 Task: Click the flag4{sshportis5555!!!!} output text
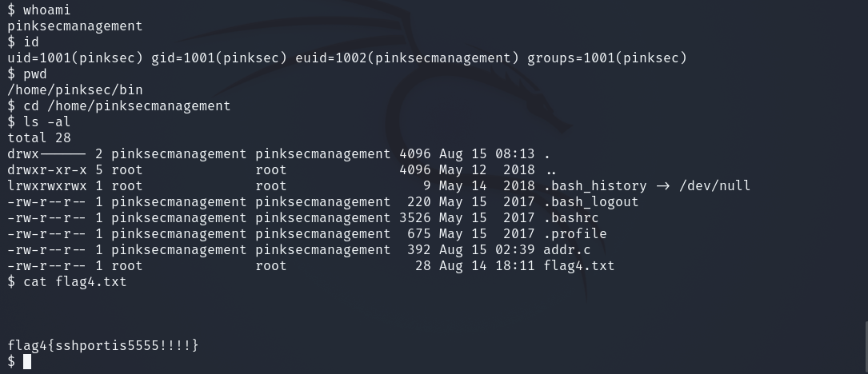point(103,345)
